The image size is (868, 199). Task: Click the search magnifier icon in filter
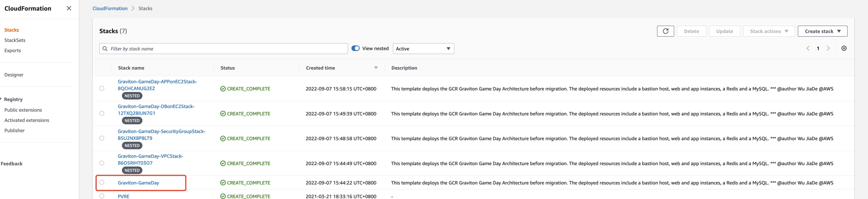coord(105,49)
